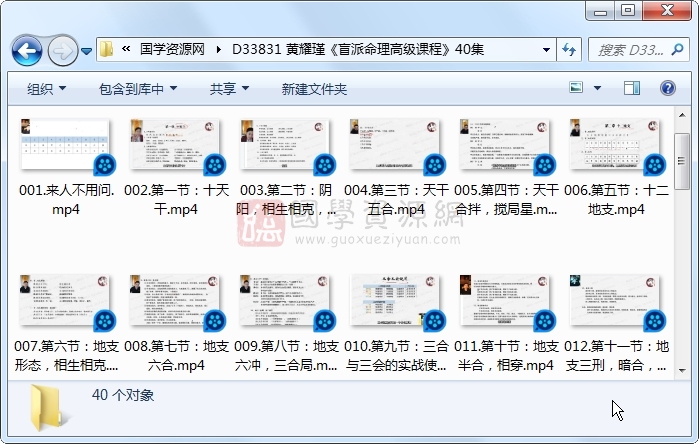The height and width of the screenshot is (444, 699).
Task: Click the search magnifier icon
Action: [677, 49]
